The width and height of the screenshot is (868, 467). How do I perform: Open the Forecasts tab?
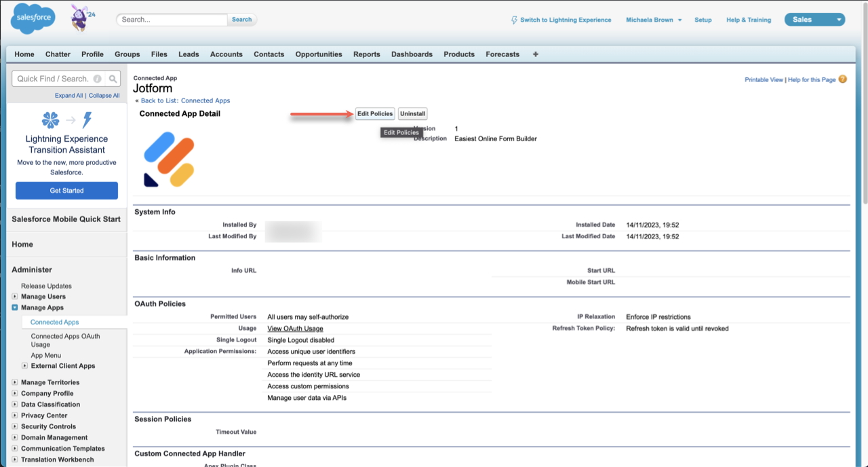[502, 54]
